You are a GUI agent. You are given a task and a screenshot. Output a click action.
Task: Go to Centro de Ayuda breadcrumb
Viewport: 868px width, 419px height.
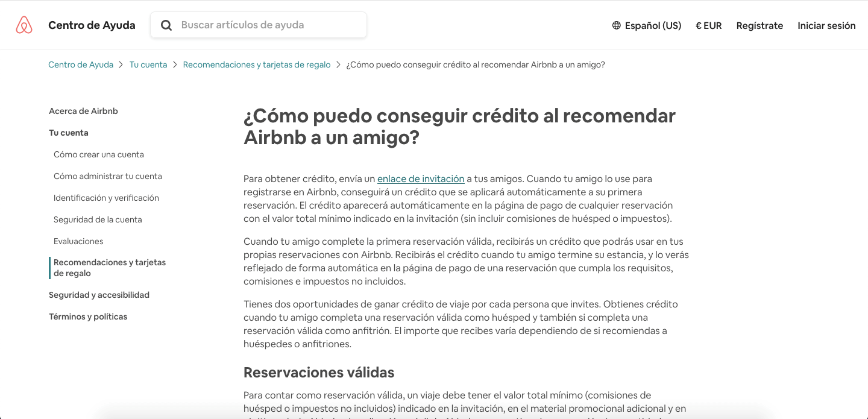pos(81,65)
